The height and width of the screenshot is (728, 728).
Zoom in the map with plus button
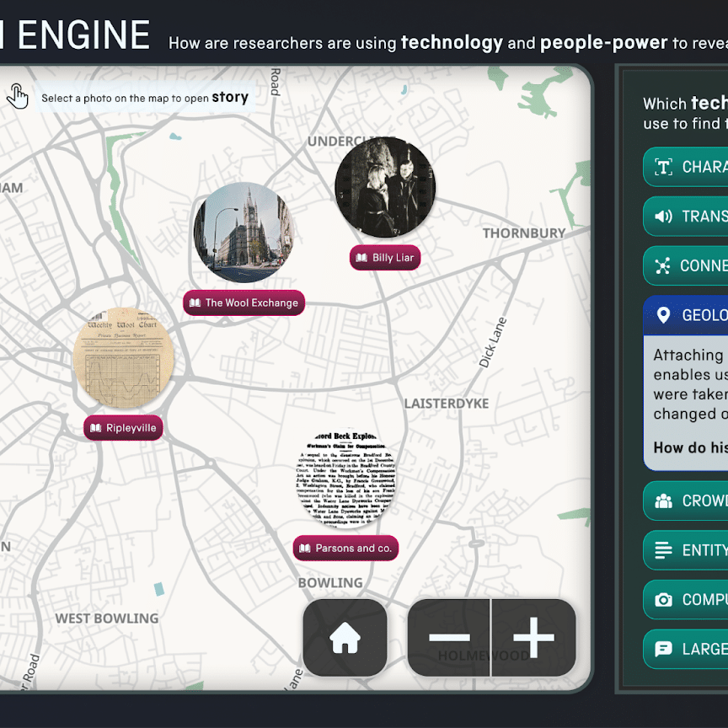533,638
